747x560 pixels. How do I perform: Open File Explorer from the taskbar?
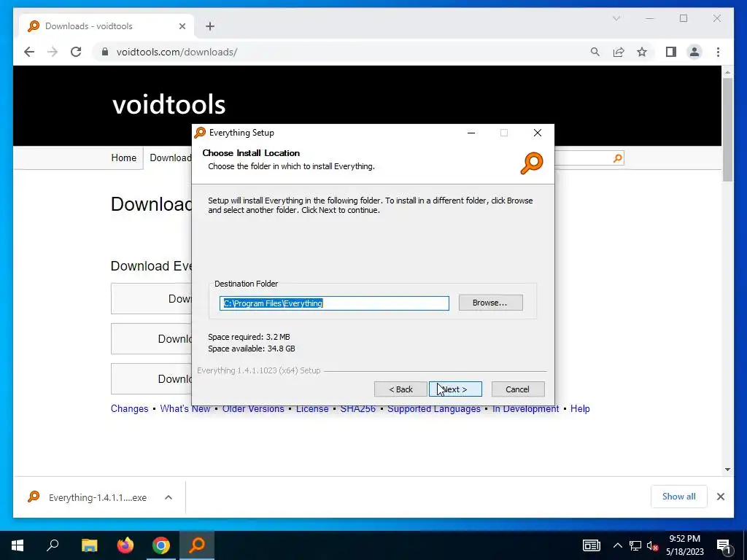[89, 545]
